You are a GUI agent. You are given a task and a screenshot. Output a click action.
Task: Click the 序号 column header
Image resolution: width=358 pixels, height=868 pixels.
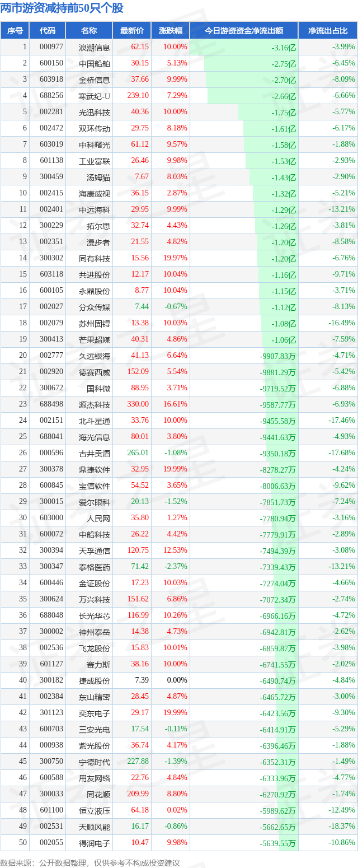click(15, 31)
